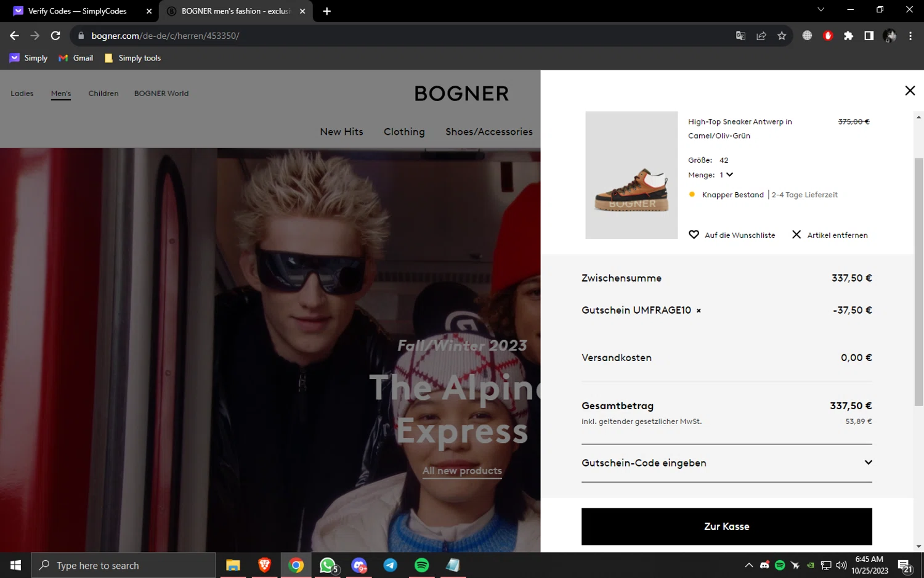Open the Chrome three-dot menu

910,36
